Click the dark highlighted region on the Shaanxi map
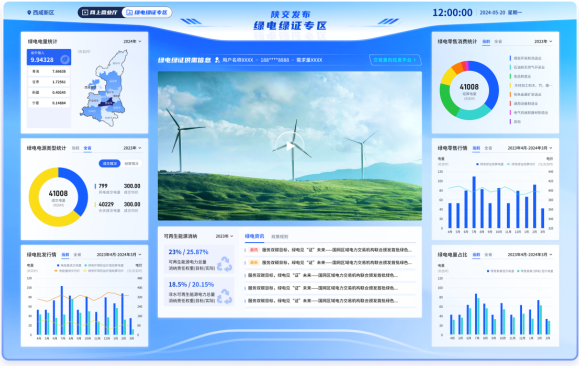 [107, 102]
